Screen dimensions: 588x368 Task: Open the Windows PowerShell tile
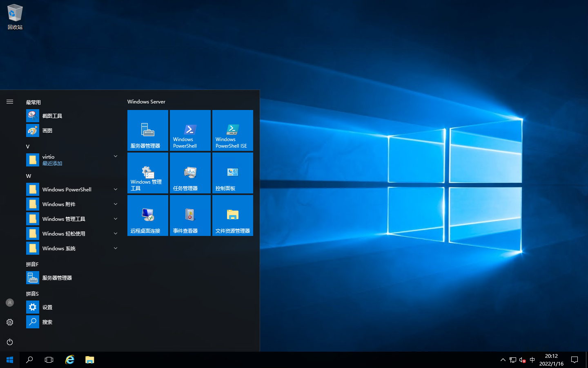click(190, 130)
